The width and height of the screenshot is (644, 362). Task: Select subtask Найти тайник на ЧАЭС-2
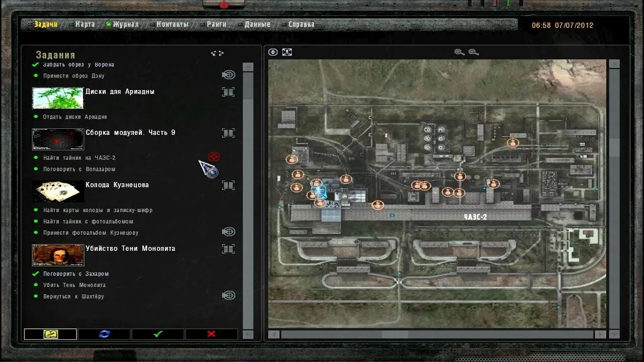[x=79, y=157]
